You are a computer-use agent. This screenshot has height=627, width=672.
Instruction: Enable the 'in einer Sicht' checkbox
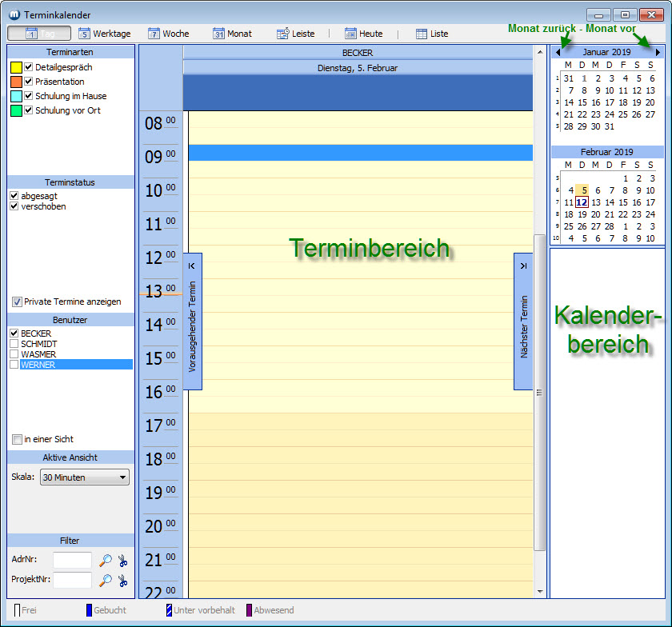(17, 439)
